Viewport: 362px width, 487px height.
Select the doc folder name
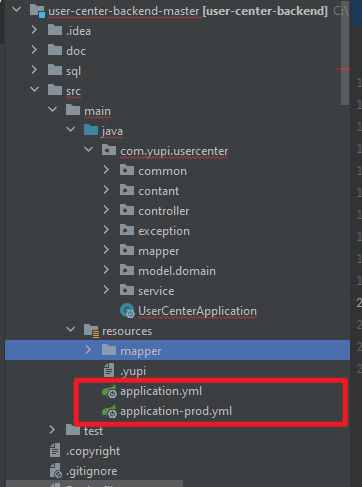point(76,51)
